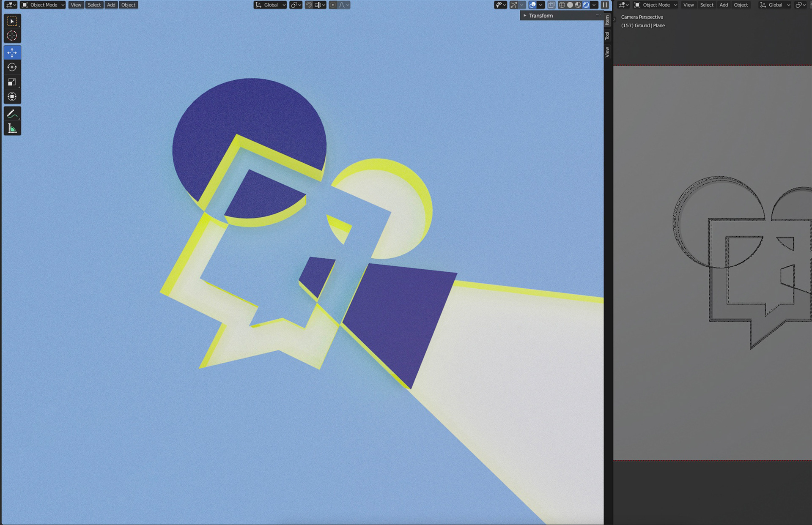Viewport: 812px width, 525px height.
Task: Open Select menu in right viewport
Action: click(x=707, y=5)
